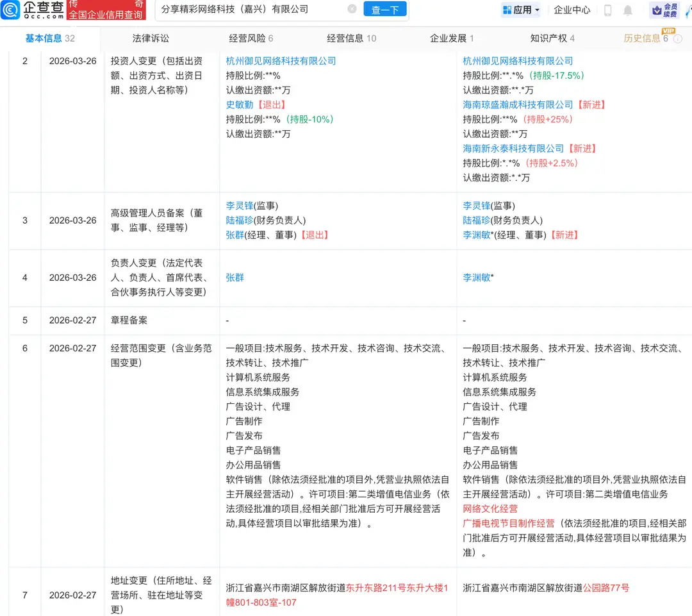This screenshot has height=616, width=692.
Task: Select highlighted 广播电视节目制作经营 text
Action: click(x=508, y=523)
